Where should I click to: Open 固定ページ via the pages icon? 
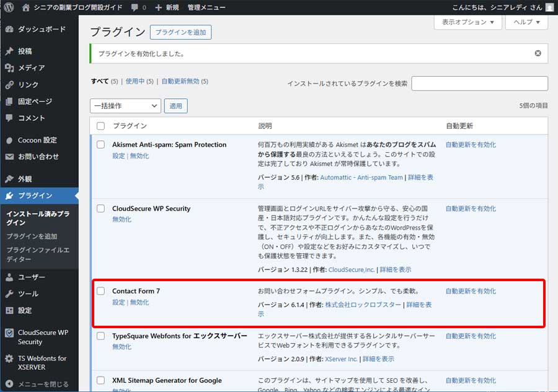(9, 101)
